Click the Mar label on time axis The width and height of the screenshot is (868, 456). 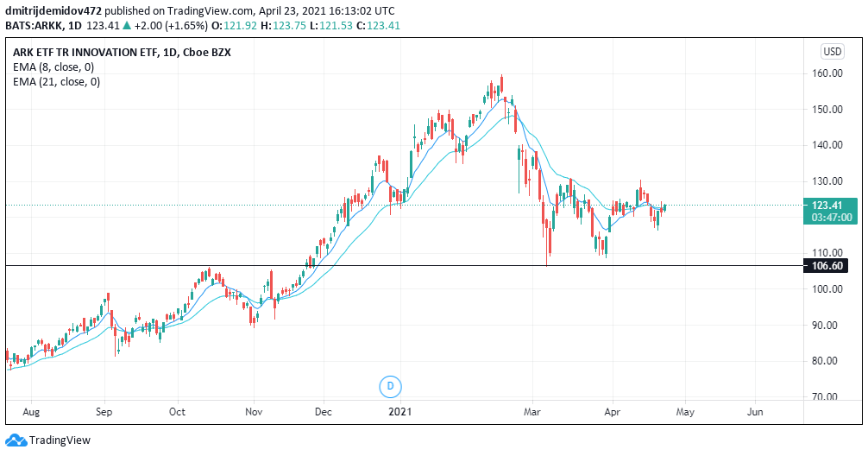coord(532,412)
